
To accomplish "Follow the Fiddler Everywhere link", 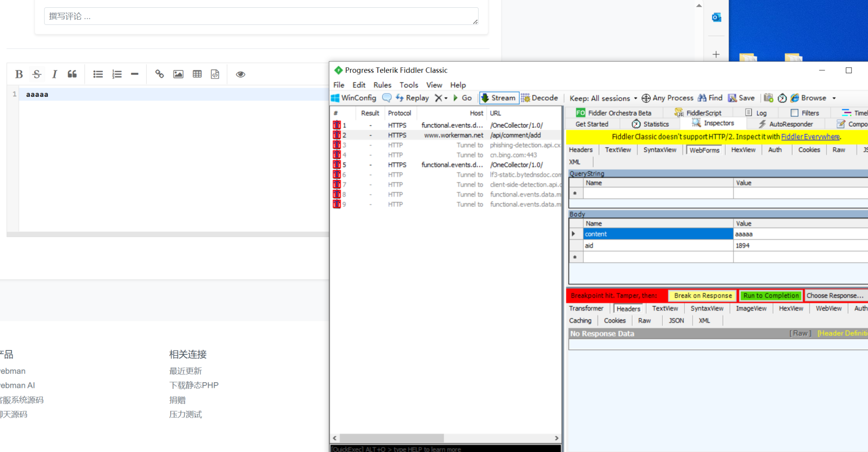I will point(810,137).
